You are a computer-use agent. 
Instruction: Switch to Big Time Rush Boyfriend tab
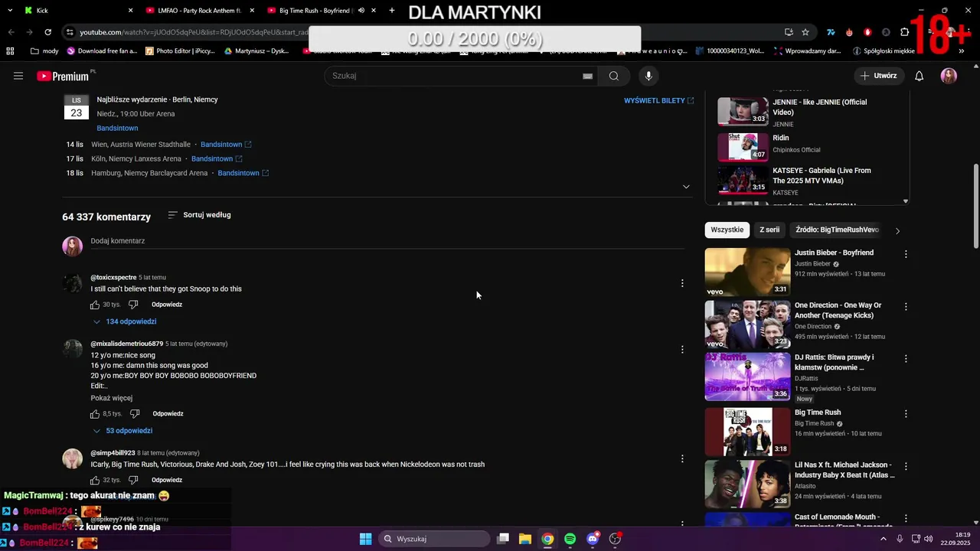click(322, 11)
